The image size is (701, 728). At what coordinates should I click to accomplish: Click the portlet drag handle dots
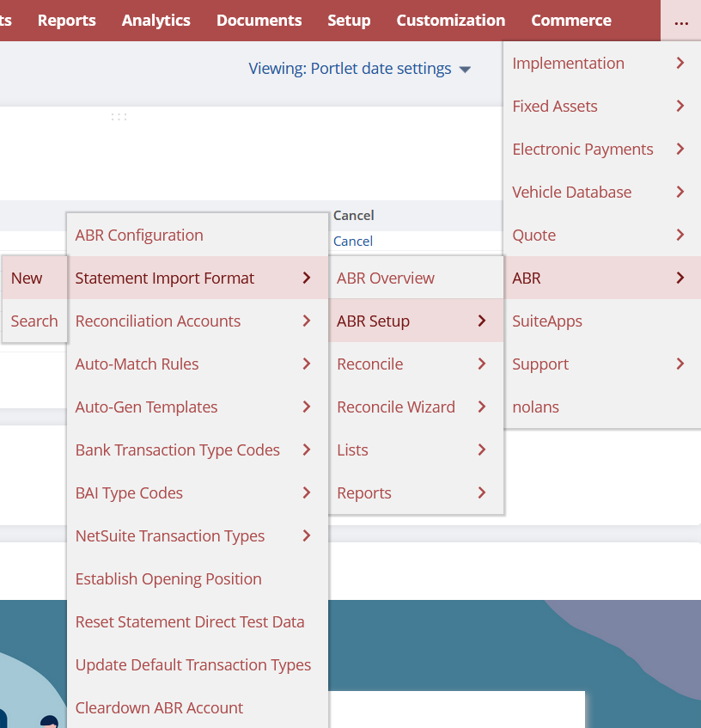click(119, 116)
